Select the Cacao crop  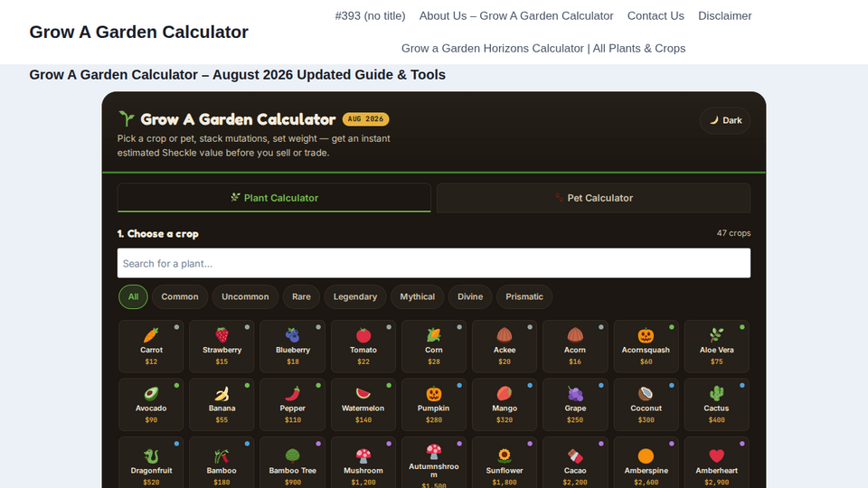pos(575,464)
